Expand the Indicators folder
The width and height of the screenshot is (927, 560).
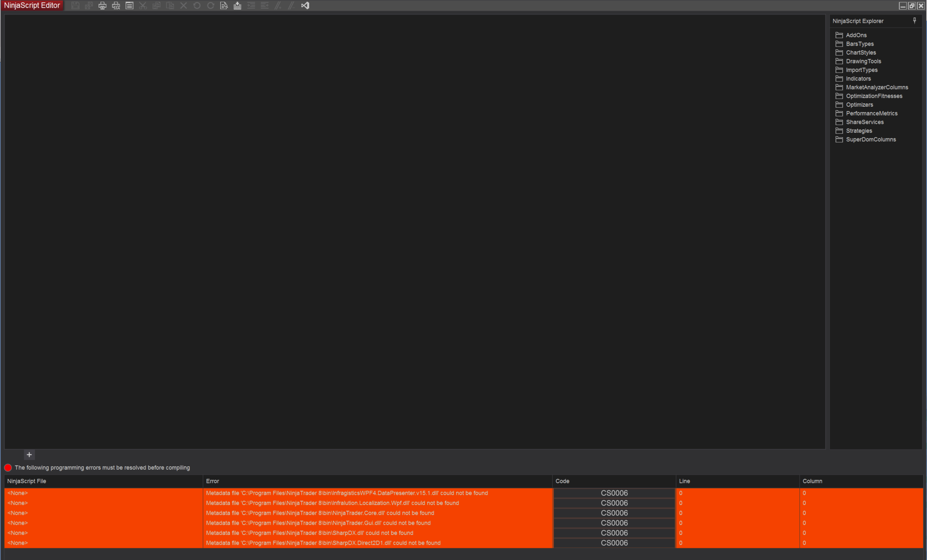[858, 79]
